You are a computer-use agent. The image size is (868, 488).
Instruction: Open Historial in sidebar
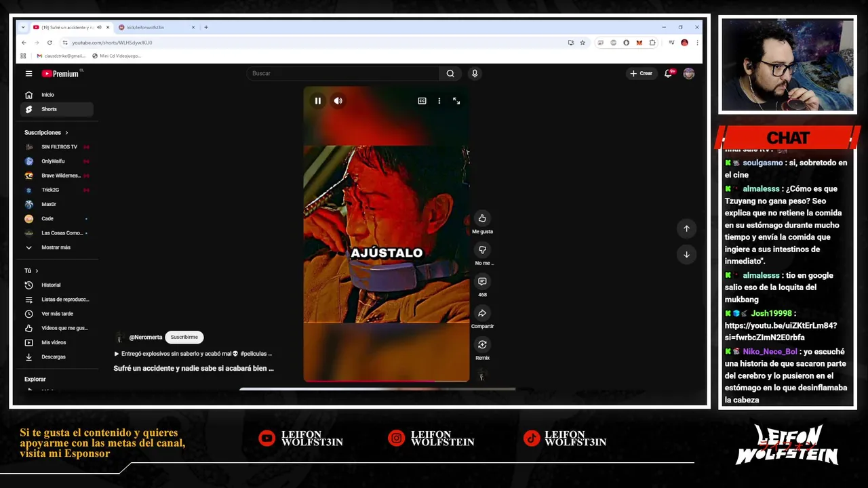click(56, 285)
